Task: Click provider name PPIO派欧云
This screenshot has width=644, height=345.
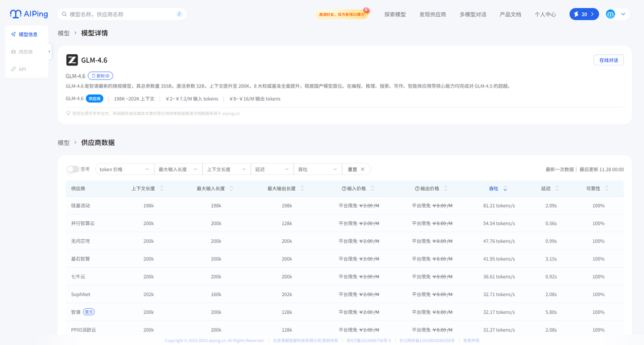Action: [x=84, y=330]
